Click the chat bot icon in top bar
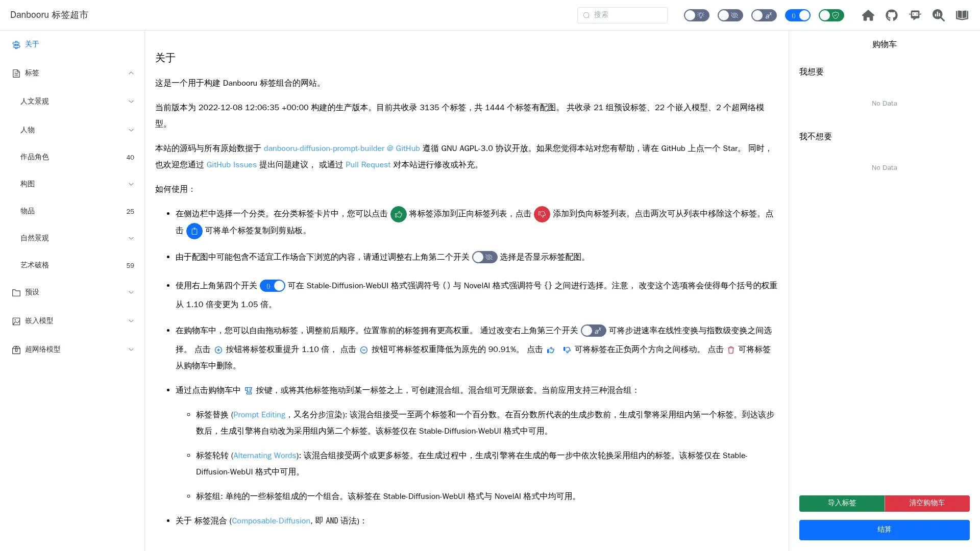The width and height of the screenshot is (980, 551). click(x=915, y=15)
